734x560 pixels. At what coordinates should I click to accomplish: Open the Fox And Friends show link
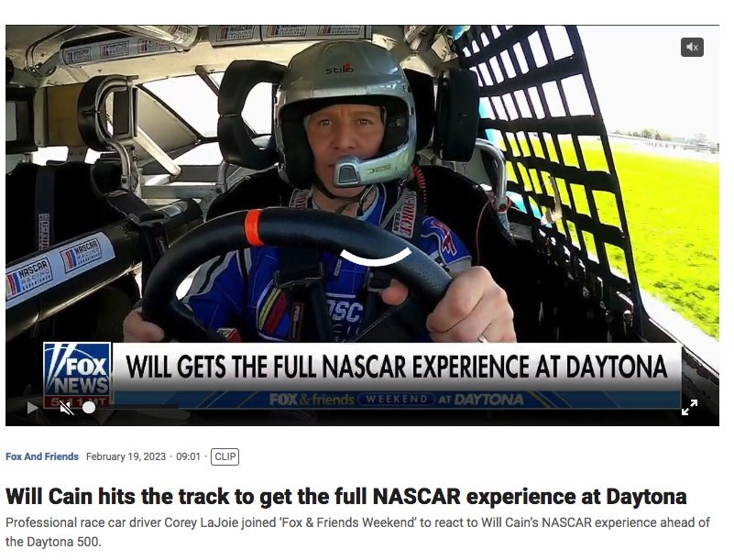[x=42, y=456]
